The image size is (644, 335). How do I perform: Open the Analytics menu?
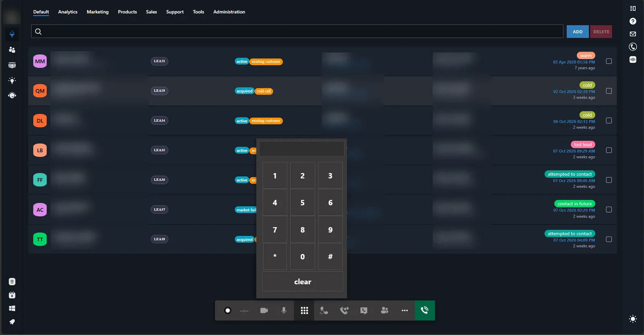click(x=68, y=12)
